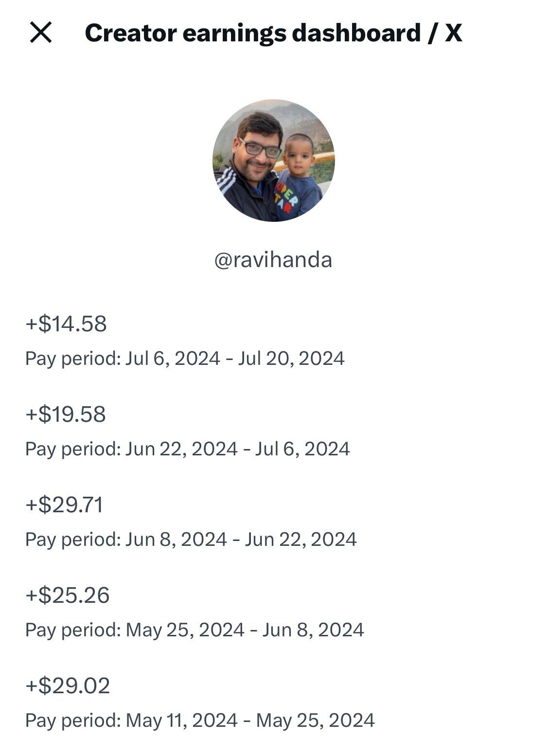The height and width of the screenshot is (756, 547).
Task: Click end date Jul 6 under +$19.58
Action: click(302, 449)
